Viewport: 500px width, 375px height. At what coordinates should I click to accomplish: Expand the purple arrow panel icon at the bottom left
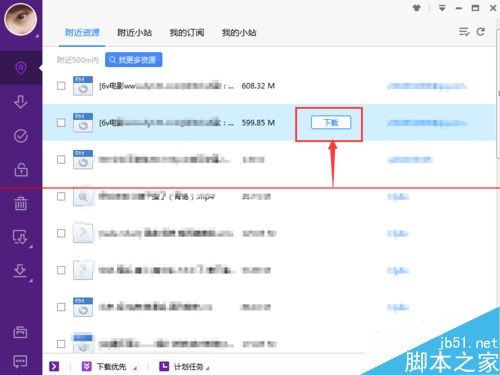[54, 366]
